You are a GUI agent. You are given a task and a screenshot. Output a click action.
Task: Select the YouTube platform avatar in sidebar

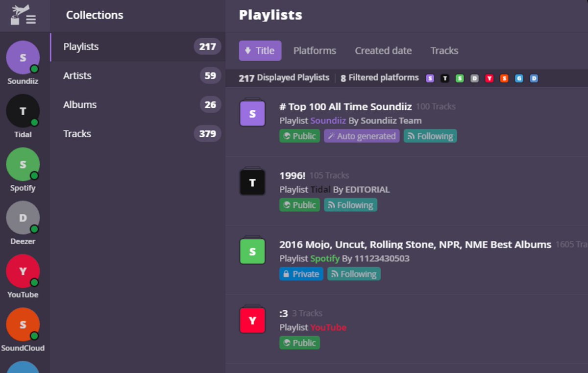[23, 272]
